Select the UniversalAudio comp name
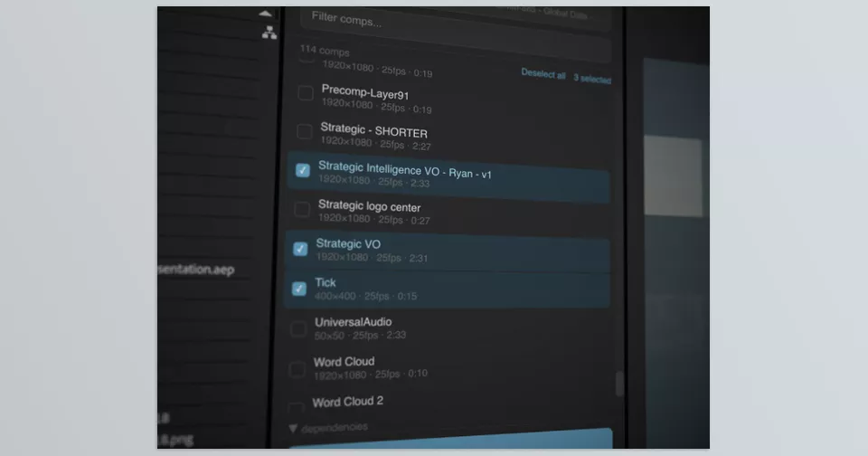 354,322
